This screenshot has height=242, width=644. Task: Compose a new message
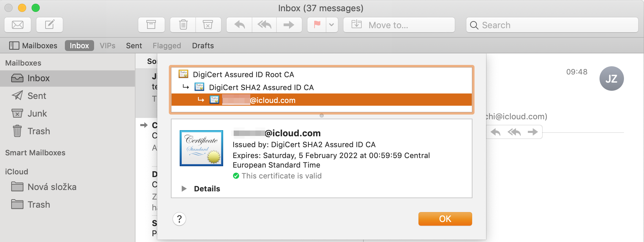(x=50, y=25)
